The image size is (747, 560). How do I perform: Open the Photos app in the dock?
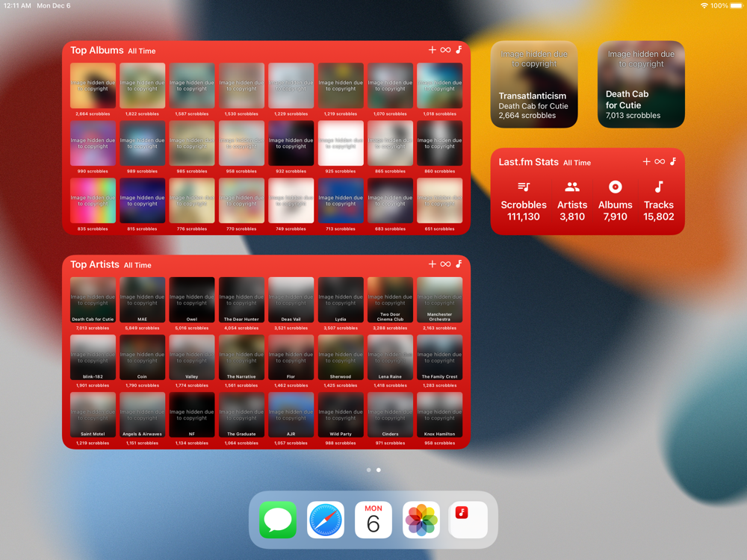tap(421, 520)
